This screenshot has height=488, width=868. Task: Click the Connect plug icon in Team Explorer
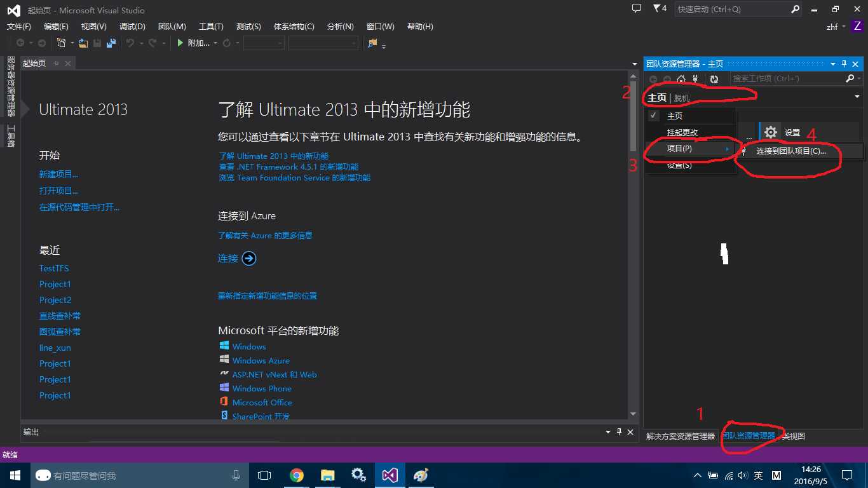tap(695, 79)
